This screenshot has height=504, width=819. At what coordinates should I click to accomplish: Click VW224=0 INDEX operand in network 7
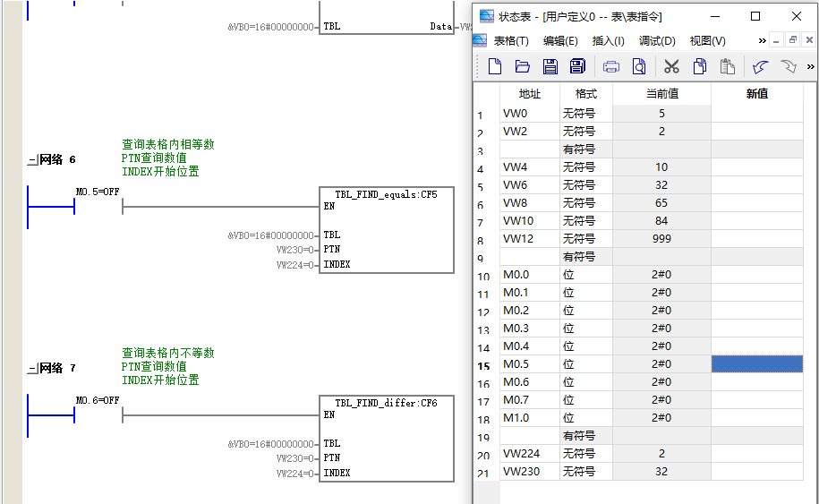pyautogui.click(x=294, y=474)
